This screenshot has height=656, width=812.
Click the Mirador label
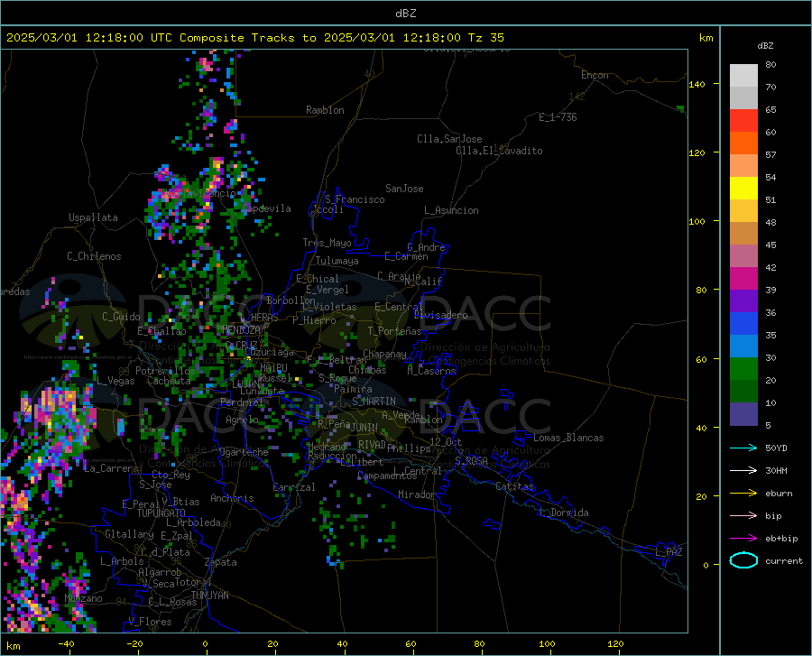(x=417, y=494)
